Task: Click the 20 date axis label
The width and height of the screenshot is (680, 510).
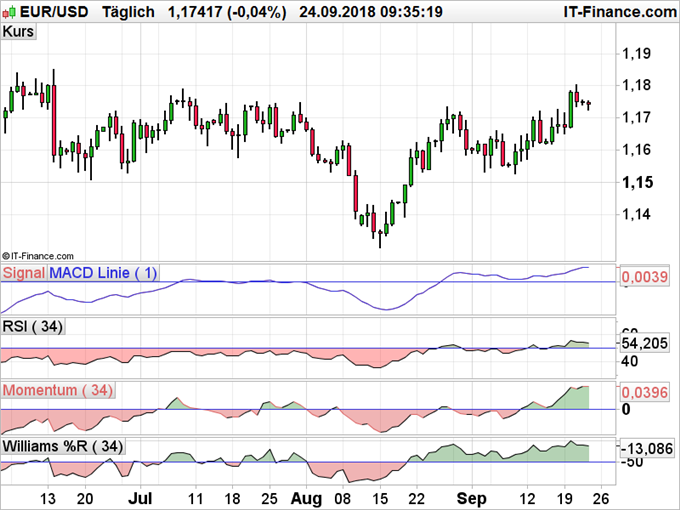Action: tap(85, 499)
